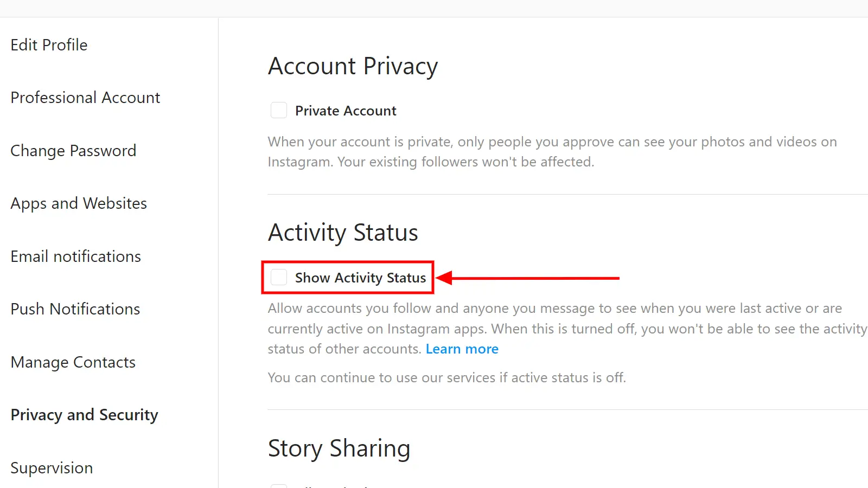Go to Push Notifications settings

pyautogui.click(x=75, y=309)
